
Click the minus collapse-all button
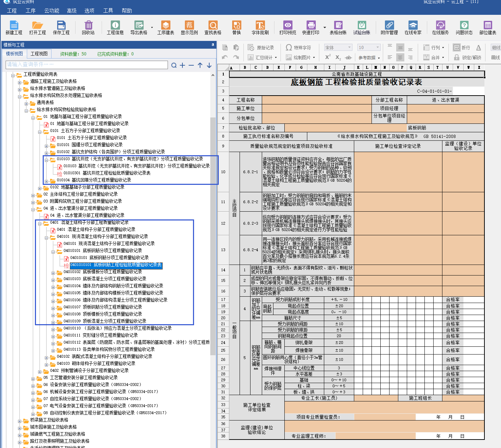191,65
